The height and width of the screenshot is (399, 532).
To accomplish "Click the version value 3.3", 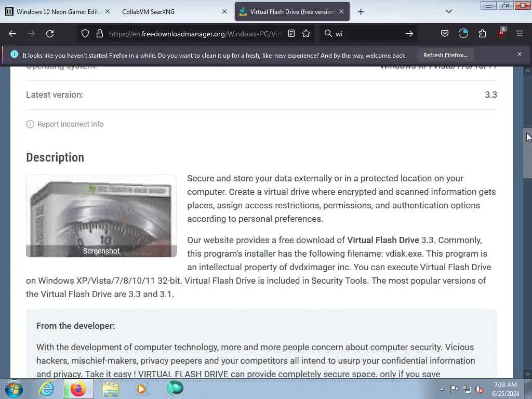I will click(490, 95).
